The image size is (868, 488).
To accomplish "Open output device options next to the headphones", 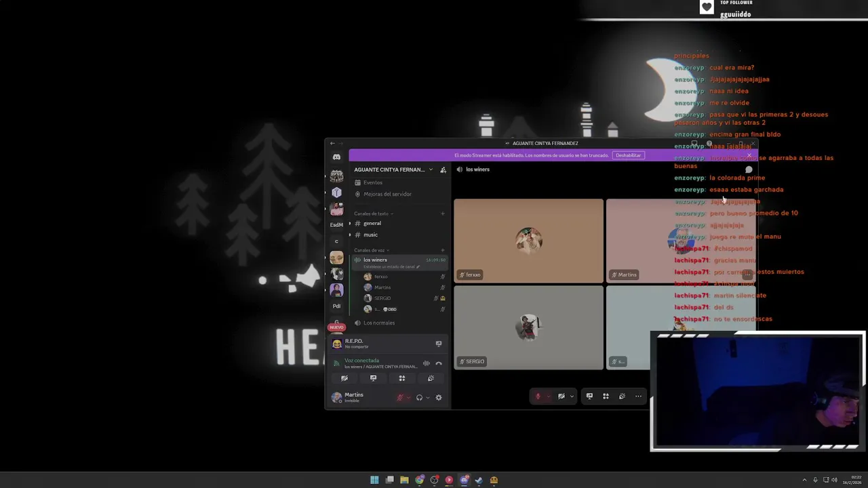I will point(427,398).
